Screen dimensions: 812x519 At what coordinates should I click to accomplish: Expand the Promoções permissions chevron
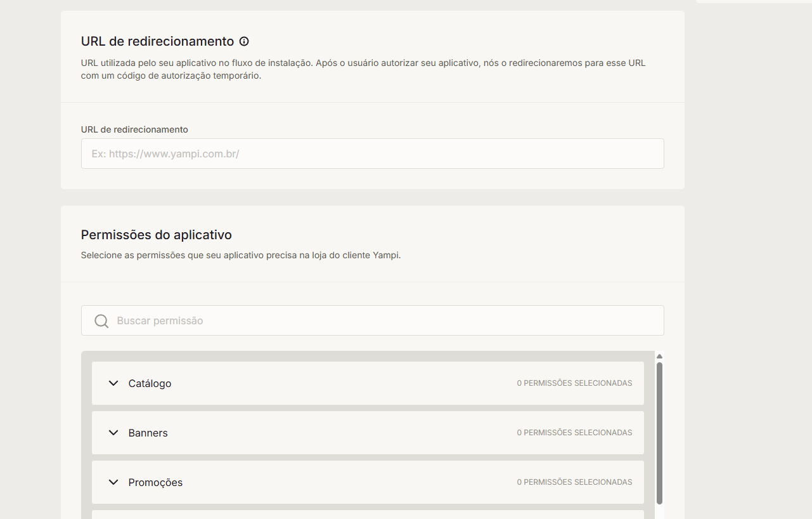[113, 482]
